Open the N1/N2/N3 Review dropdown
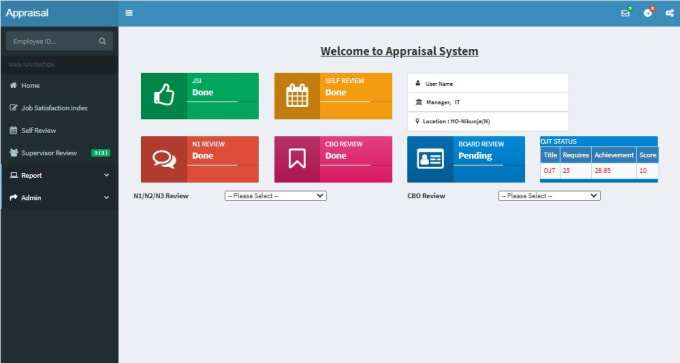Image resolution: width=680 pixels, height=363 pixels. [275, 196]
